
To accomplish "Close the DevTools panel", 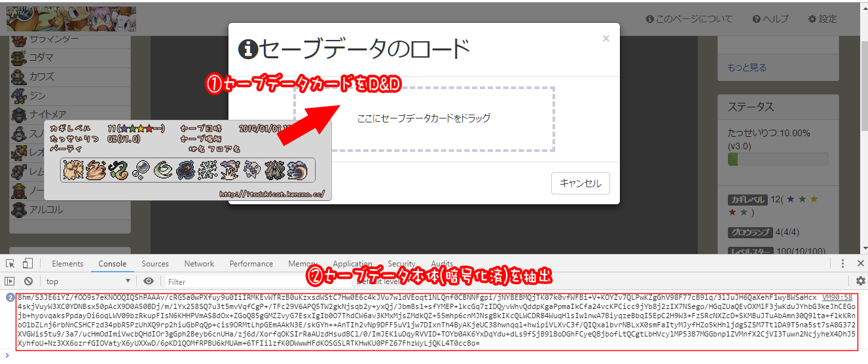I will pyautogui.click(x=859, y=264).
